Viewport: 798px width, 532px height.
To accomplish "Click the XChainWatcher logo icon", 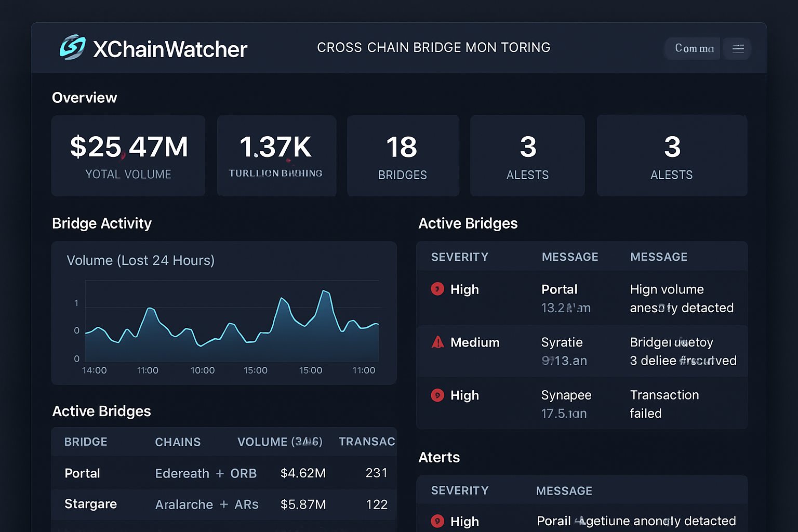I will [x=72, y=48].
